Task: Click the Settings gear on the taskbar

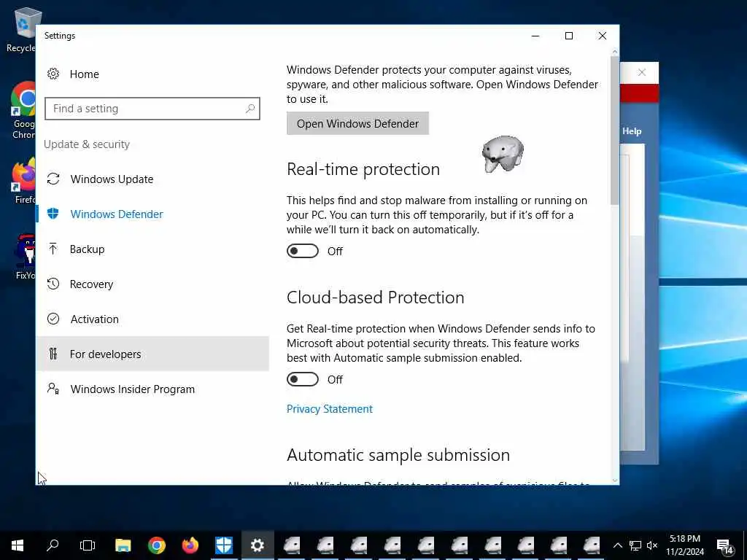Action: 258,545
